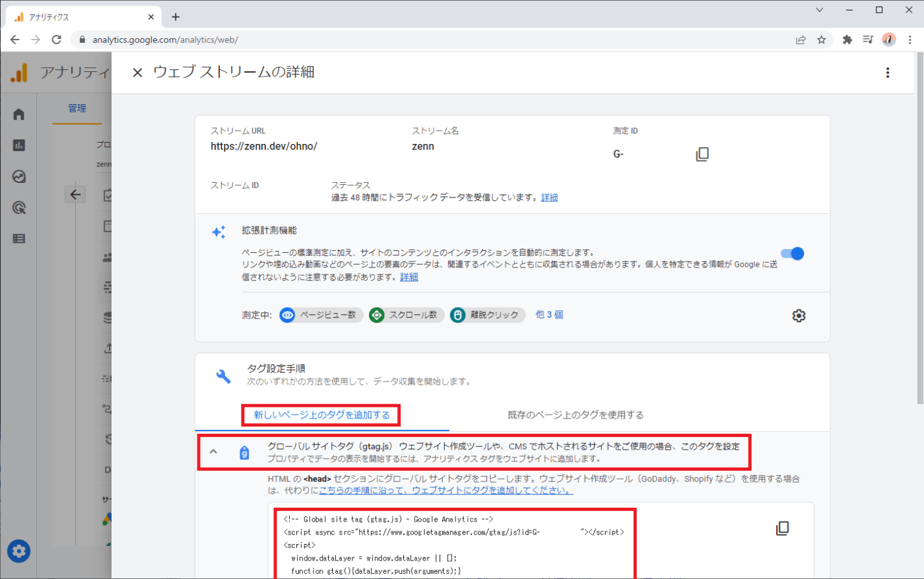Open enhanced measurement gear settings
This screenshot has width=924, height=579.
[799, 316]
